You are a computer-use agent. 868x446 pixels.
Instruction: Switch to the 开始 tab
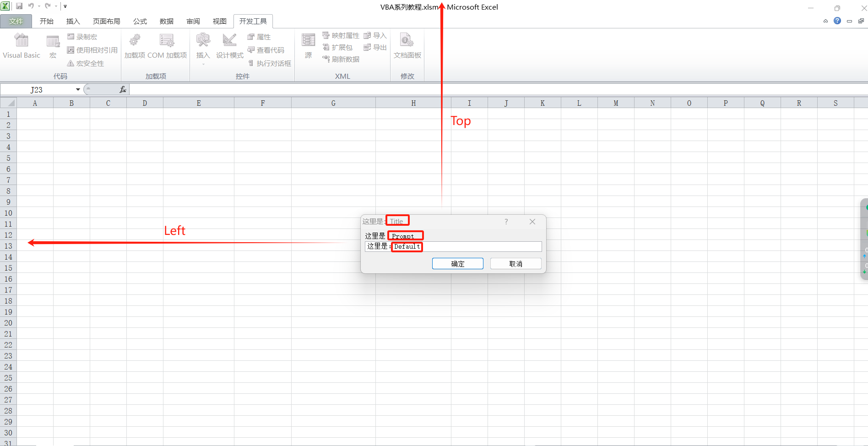pyautogui.click(x=47, y=21)
